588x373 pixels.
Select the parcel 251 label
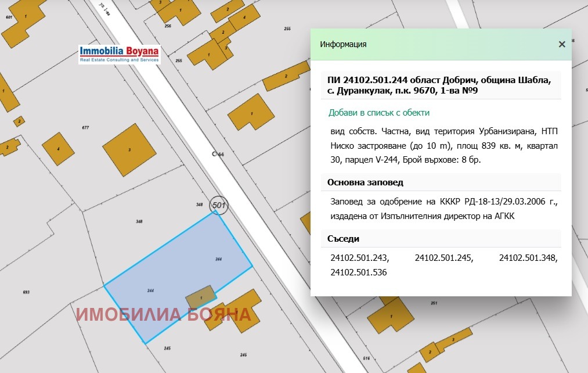tap(433, 303)
